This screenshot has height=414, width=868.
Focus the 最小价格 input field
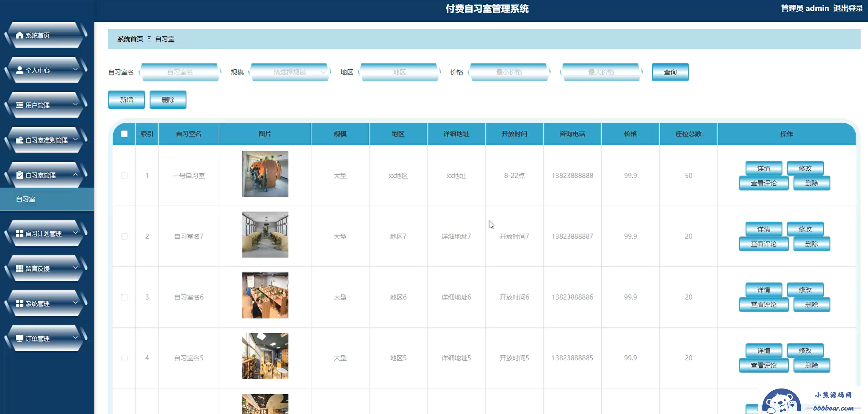coord(509,72)
